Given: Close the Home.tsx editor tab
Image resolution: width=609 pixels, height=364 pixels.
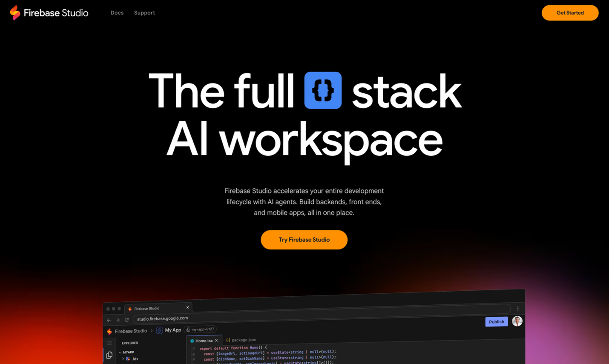Looking at the screenshot, I should [216, 341].
